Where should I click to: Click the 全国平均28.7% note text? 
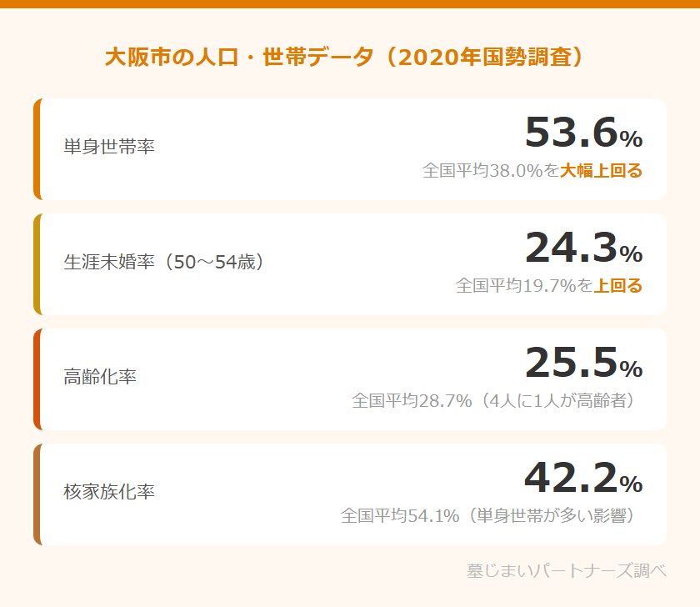pos(497,401)
